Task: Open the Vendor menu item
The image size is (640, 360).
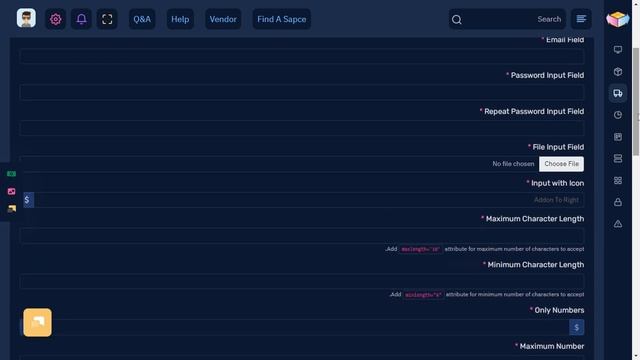Action: click(223, 19)
